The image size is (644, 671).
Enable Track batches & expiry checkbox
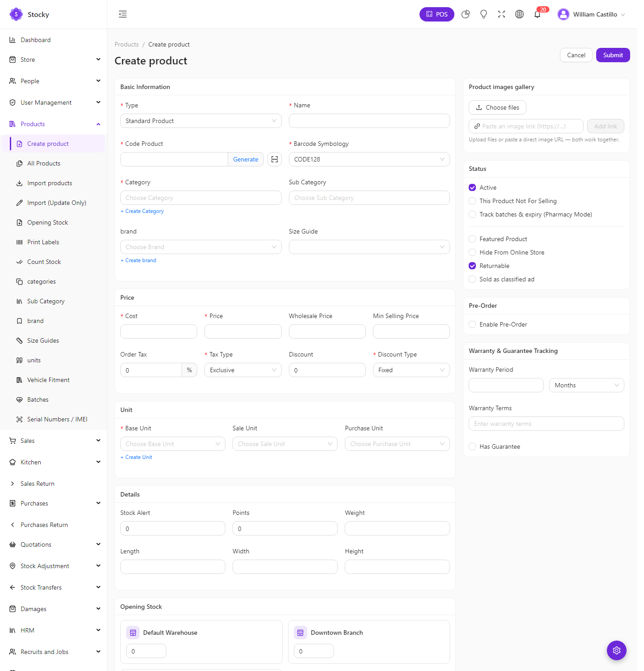click(472, 214)
